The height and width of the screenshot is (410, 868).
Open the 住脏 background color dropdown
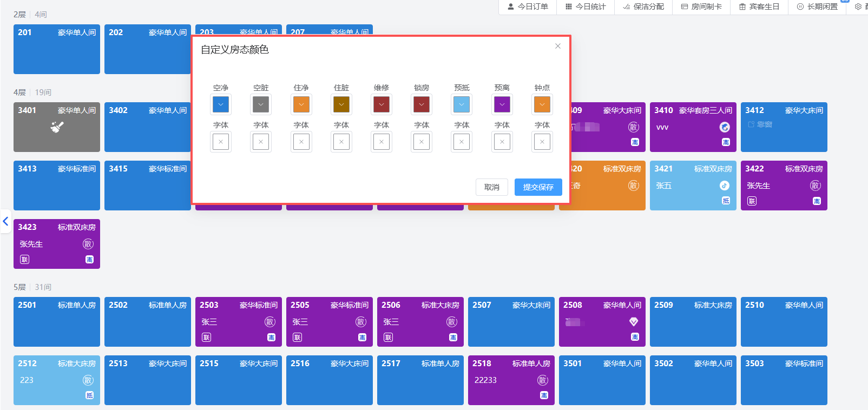341,104
